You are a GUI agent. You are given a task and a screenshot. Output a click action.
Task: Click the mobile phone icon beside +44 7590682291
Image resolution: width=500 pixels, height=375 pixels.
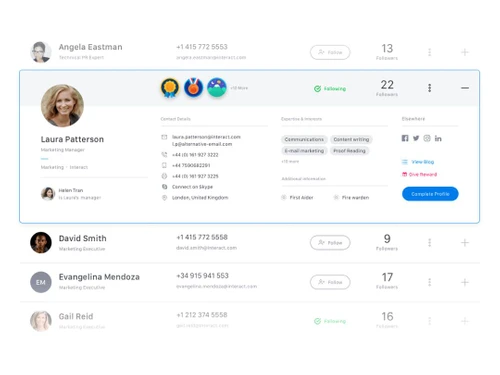pos(164,165)
